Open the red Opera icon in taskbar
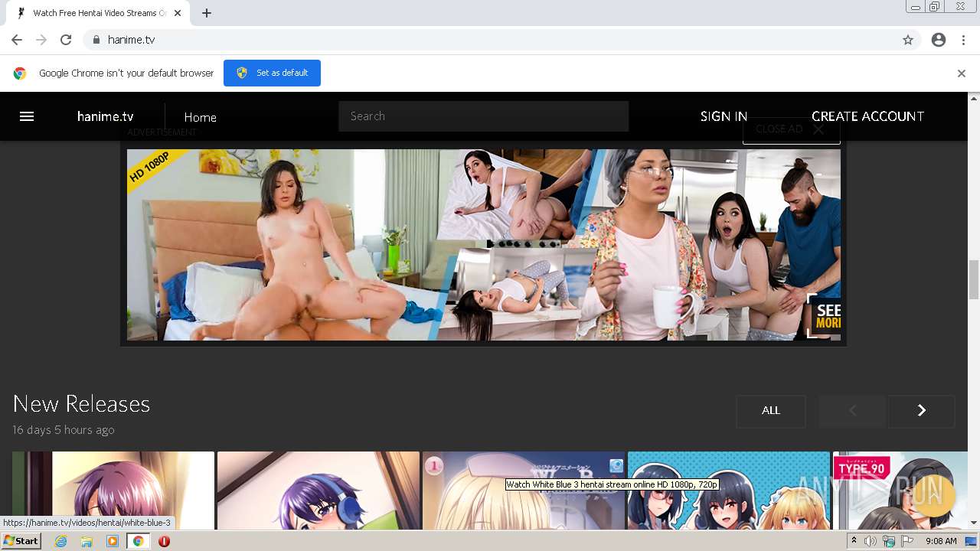 (x=164, y=541)
